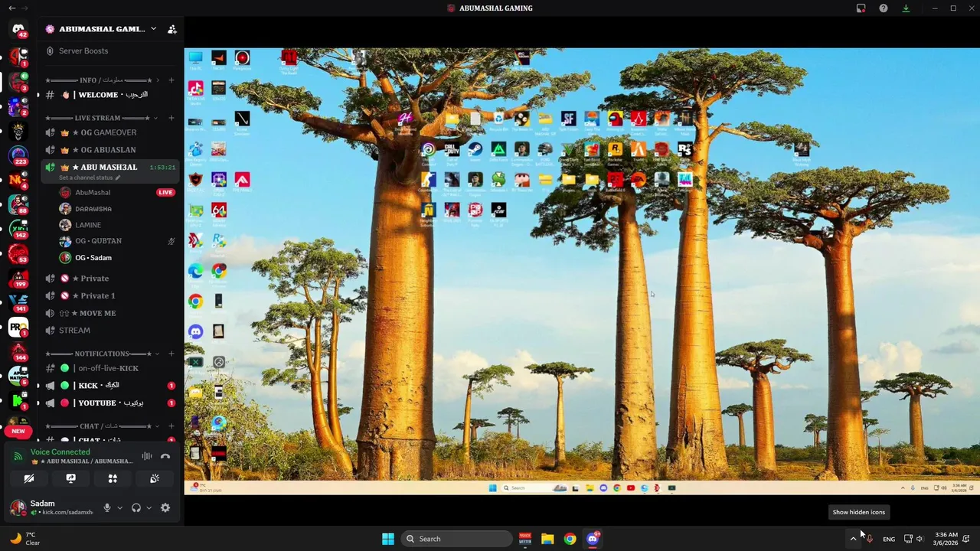Open the YOUTUBE announcement channel

point(110,403)
